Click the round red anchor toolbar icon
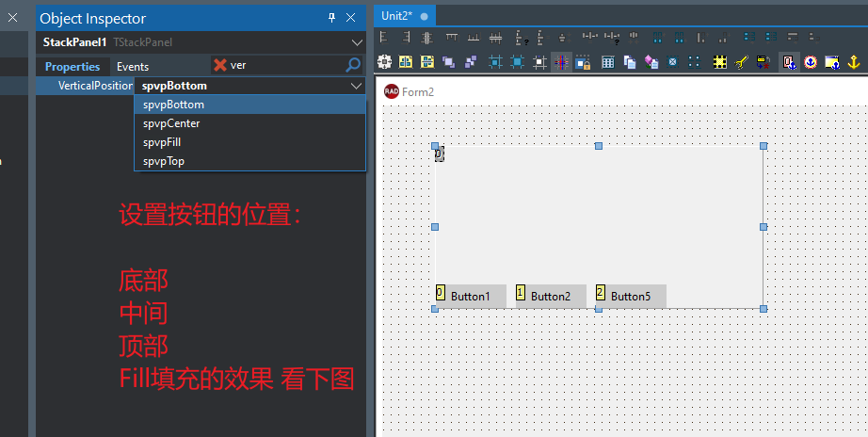868x437 pixels. tap(810, 62)
